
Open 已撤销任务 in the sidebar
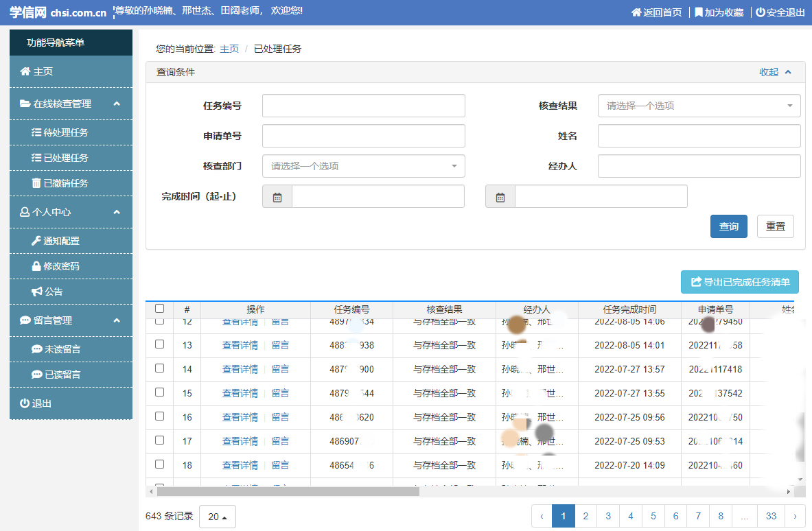pos(65,183)
